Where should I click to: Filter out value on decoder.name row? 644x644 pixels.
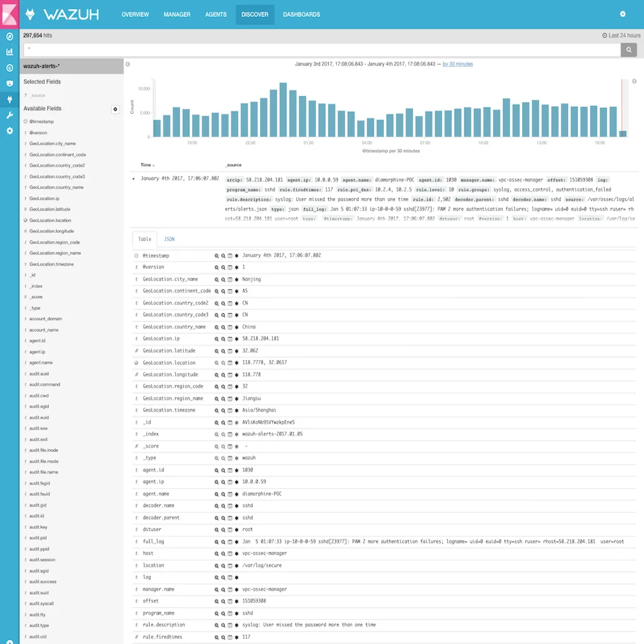(223, 506)
